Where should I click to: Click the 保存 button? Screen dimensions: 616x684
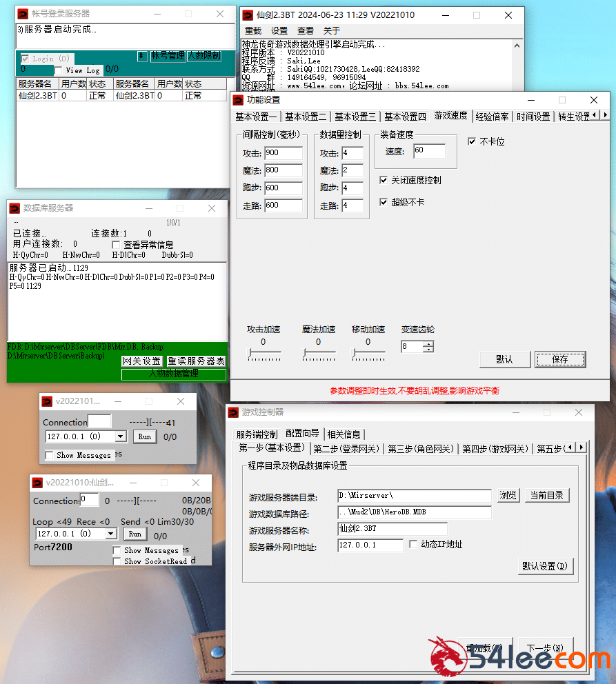[559, 359]
